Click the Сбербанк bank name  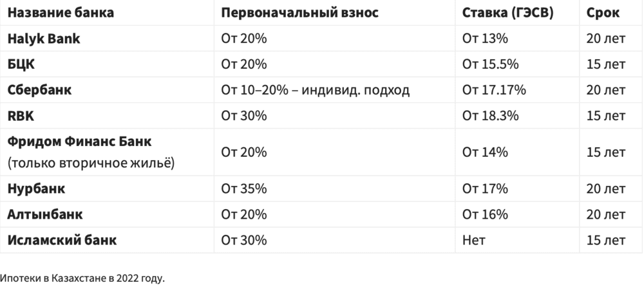point(39,90)
